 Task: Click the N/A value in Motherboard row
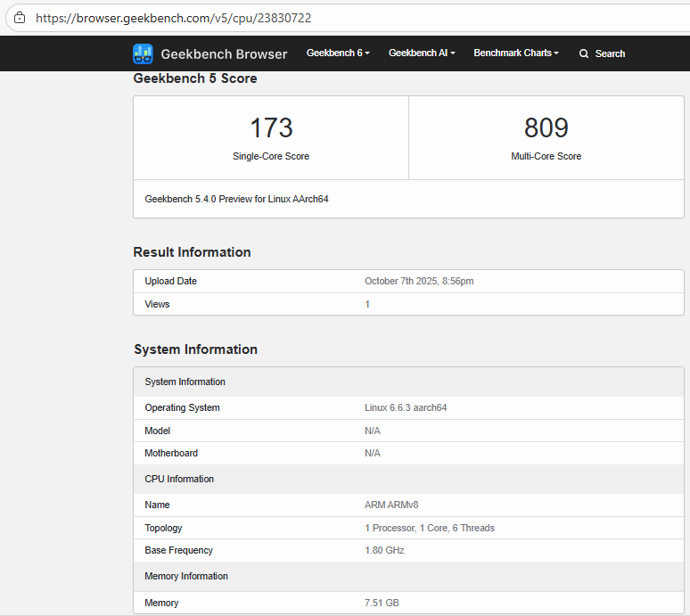click(x=373, y=453)
